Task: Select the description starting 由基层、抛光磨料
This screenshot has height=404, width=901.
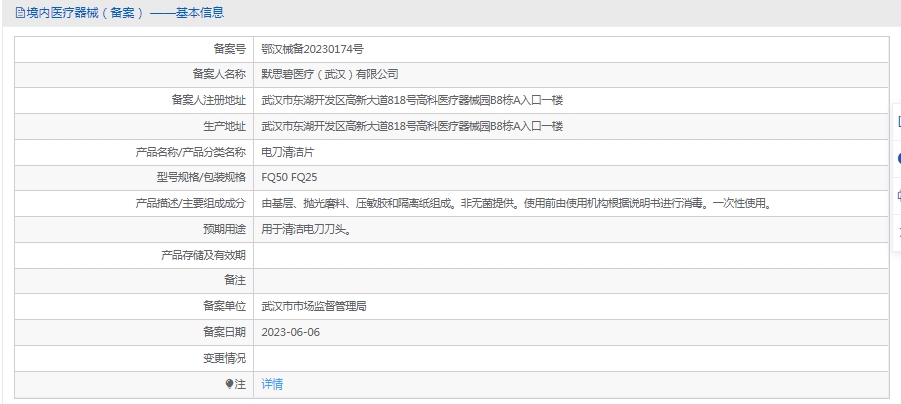Action: 516,203
